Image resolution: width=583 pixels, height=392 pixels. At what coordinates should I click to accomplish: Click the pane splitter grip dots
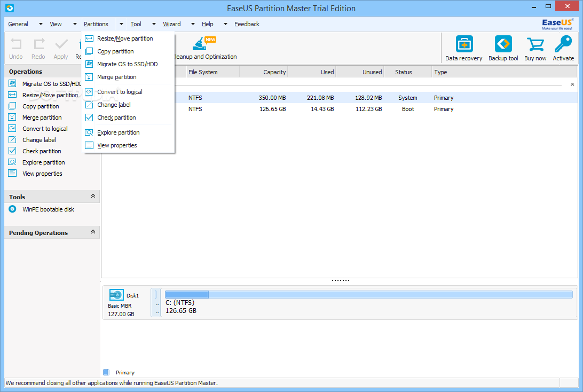[x=340, y=280]
